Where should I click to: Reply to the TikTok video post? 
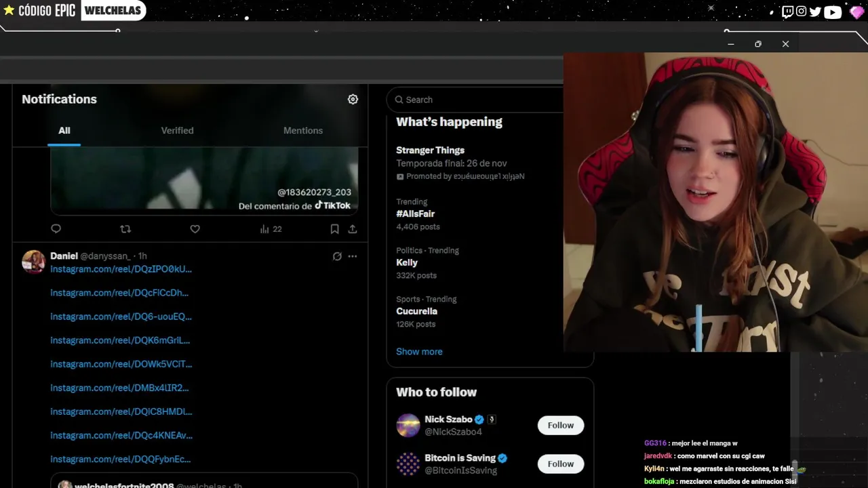56,229
